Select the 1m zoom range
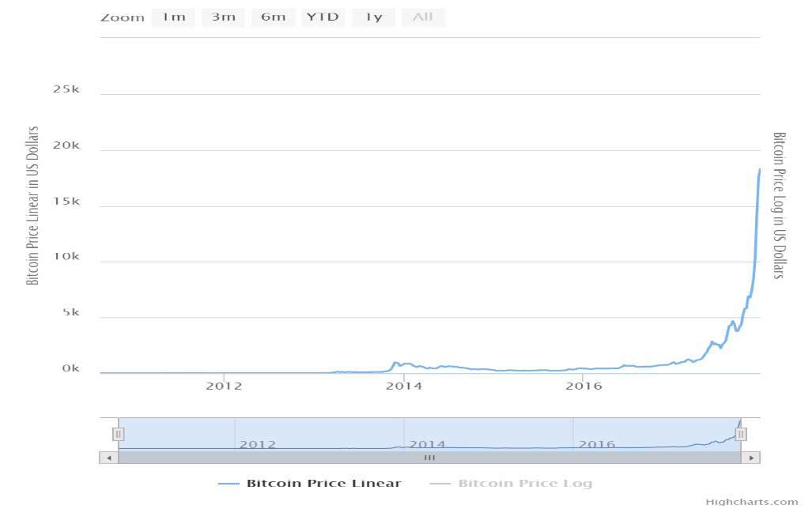 [173, 17]
